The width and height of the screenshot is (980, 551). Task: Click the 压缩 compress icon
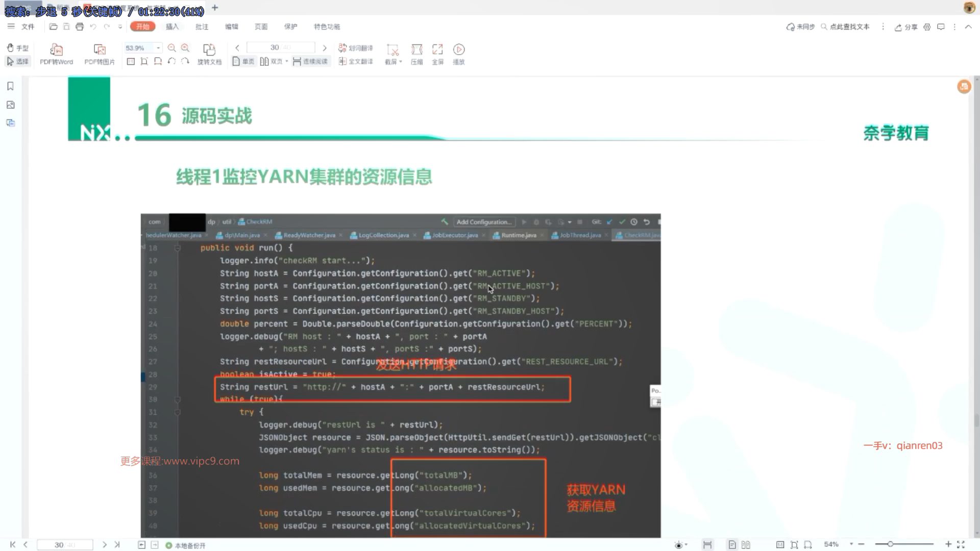point(416,50)
